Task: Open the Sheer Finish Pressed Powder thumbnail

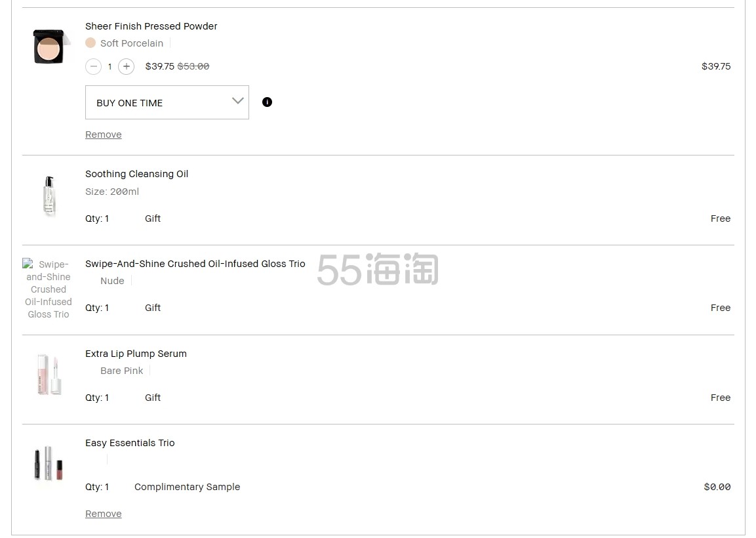Action: [49, 47]
